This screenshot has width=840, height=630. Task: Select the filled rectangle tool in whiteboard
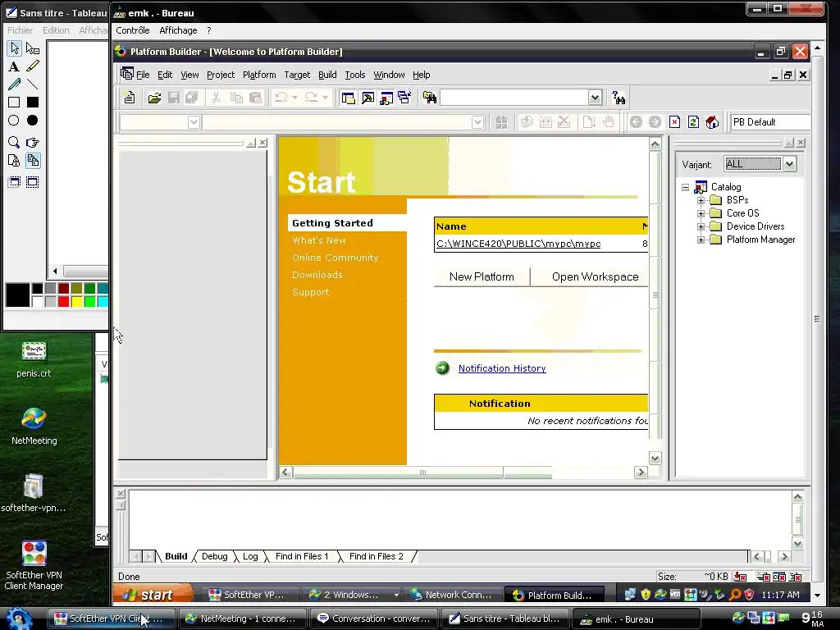(33, 103)
